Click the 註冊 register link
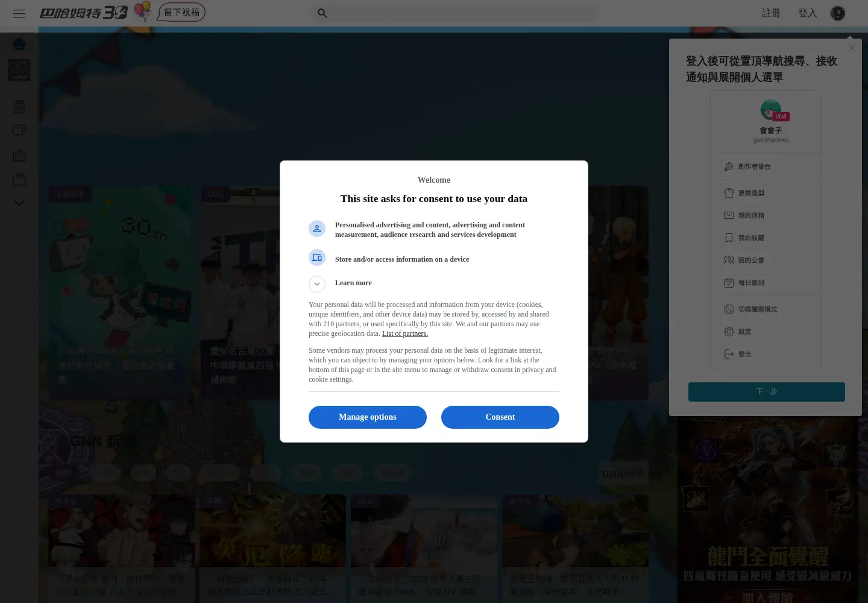The width and height of the screenshot is (868, 603). pyautogui.click(x=771, y=13)
